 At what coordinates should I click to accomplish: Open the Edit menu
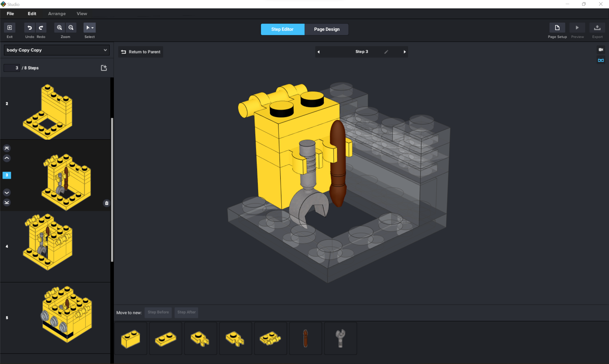pyautogui.click(x=32, y=14)
